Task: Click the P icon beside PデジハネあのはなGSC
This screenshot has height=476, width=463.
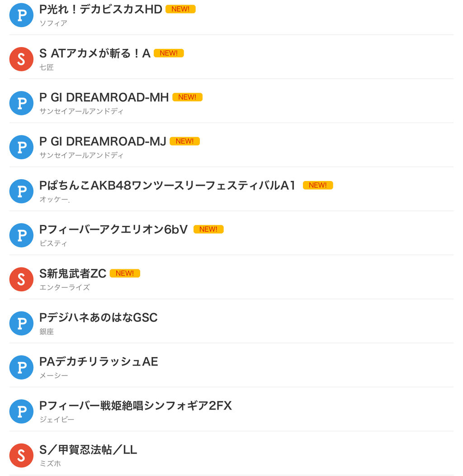Action: pyautogui.click(x=21, y=324)
